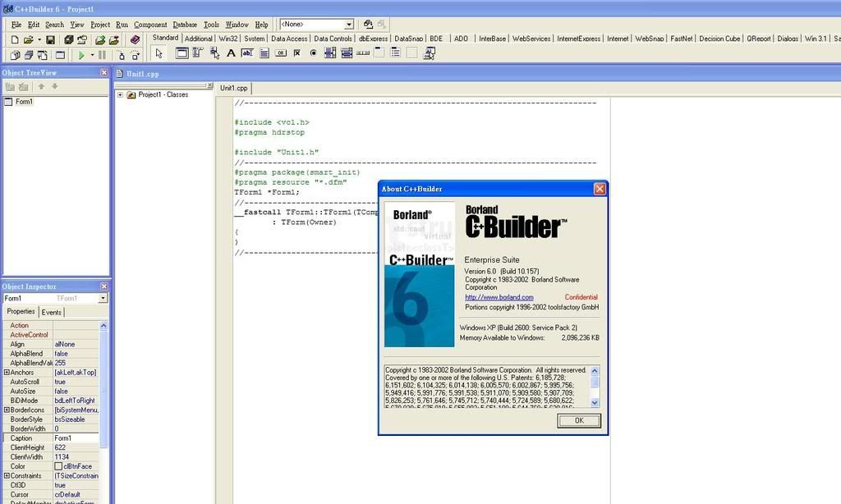Click Remove file from project icon
This screenshot has height=504, width=841.
pyautogui.click(x=113, y=39)
